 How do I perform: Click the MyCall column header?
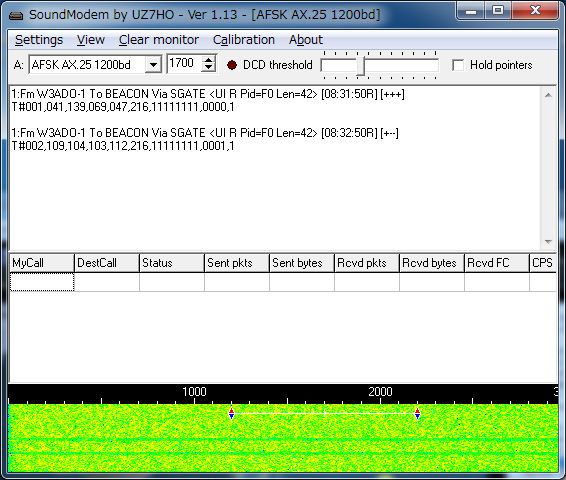point(42,263)
